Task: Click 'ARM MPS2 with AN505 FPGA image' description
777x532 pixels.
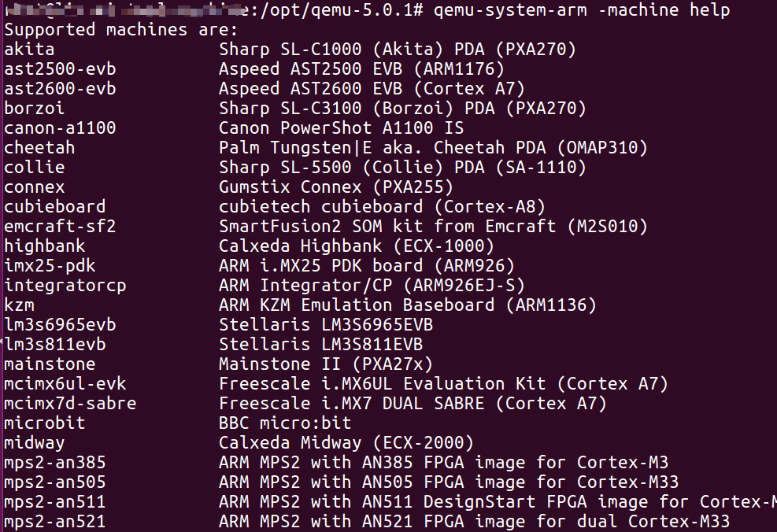Action: pyautogui.click(x=372, y=482)
